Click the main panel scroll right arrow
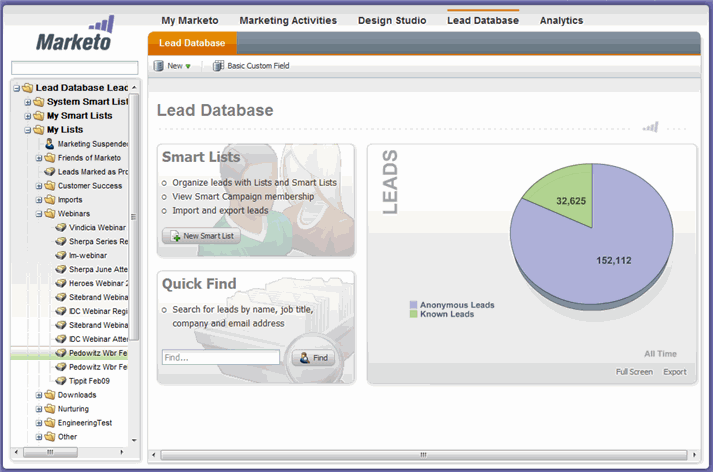The image size is (713, 472). [x=694, y=455]
